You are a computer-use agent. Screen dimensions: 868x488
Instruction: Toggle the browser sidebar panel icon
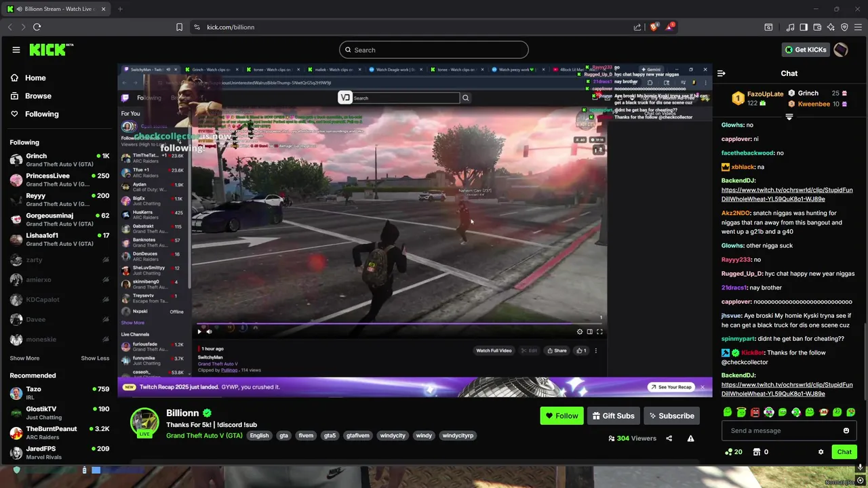click(x=804, y=27)
